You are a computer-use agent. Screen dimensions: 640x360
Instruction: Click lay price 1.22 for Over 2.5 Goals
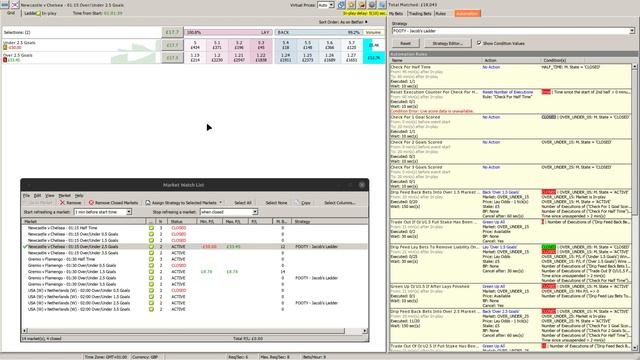coord(261,58)
